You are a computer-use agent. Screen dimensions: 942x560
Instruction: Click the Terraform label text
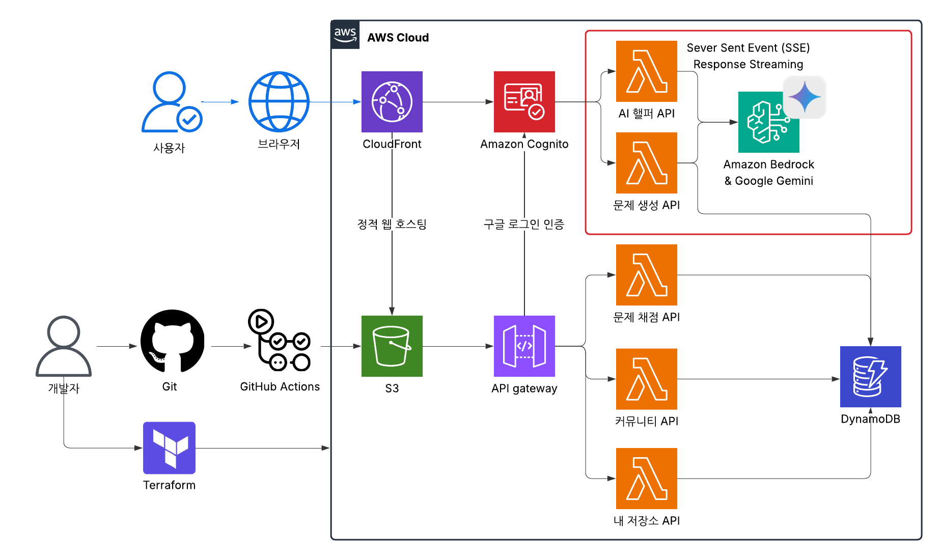[169, 485]
